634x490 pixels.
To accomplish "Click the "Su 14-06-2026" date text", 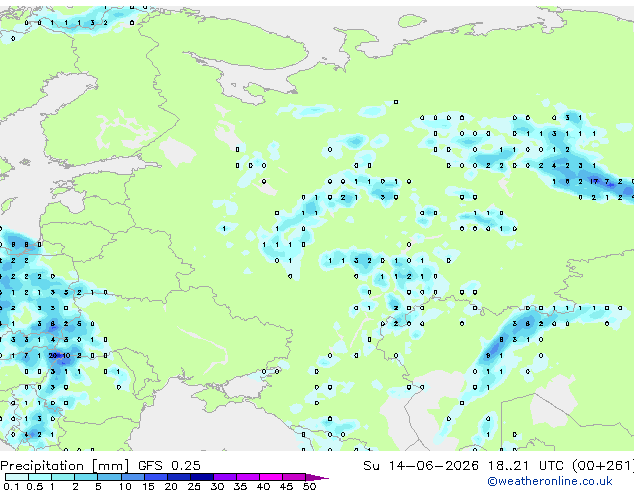I will [421, 466].
